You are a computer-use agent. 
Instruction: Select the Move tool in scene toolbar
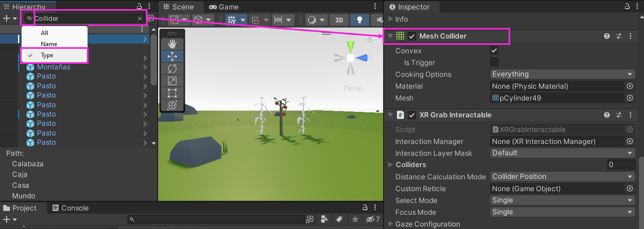coord(172,56)
